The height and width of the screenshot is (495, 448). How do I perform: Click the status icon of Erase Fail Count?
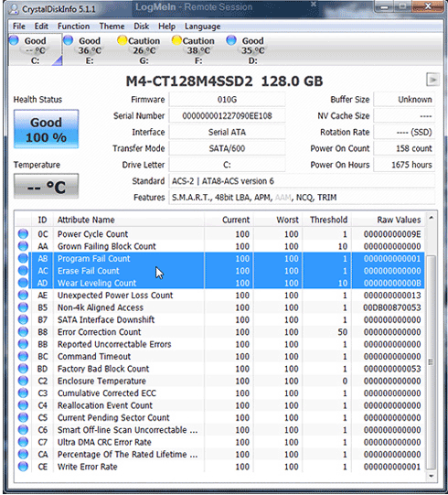(x=23, y=271)
